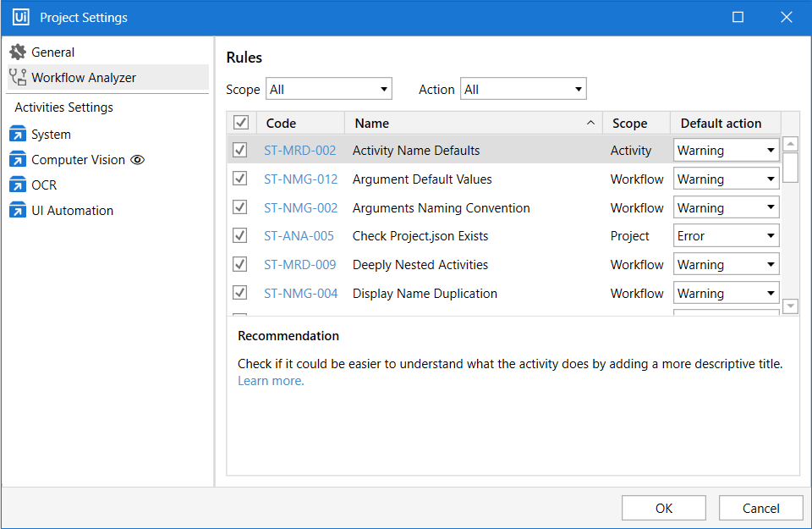Viewport: 812px width, 529px height.
Task: Click the eye icon beside Computer Vision
Action: click(138, 160)
